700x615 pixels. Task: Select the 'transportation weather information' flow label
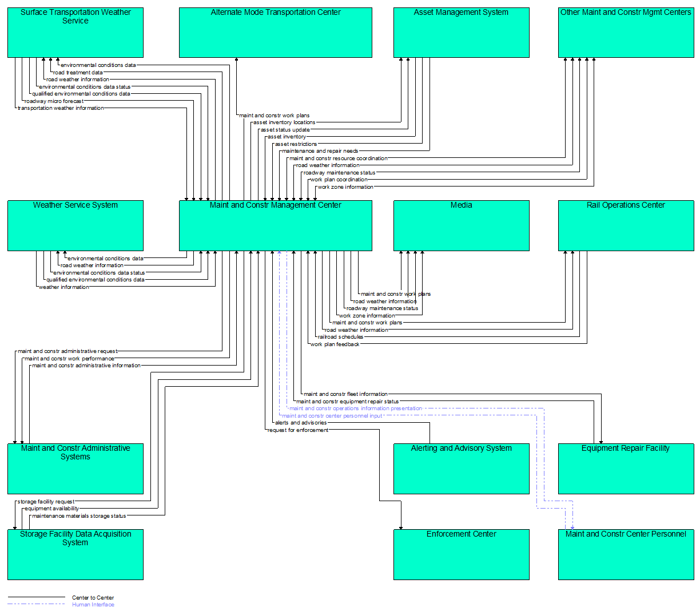pos(61,108)
